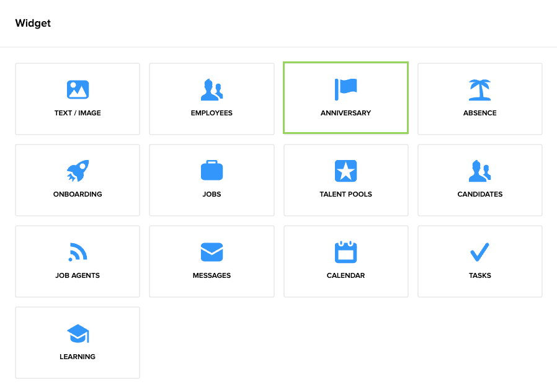Click the calendar icon widget
The height and width of the screenshot is (392, 557).
tap(345, 252)
